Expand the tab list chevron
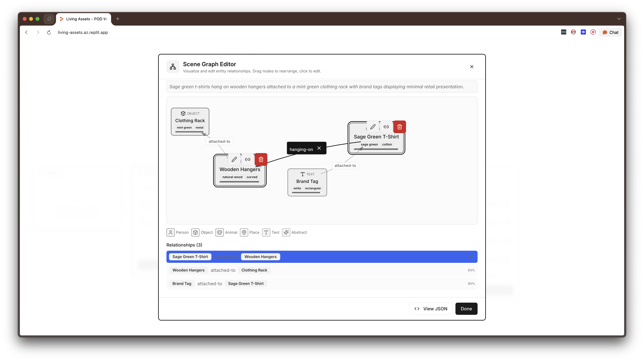Image resolution: width=644 pixels, height=361 pixels. pos(619,19)
